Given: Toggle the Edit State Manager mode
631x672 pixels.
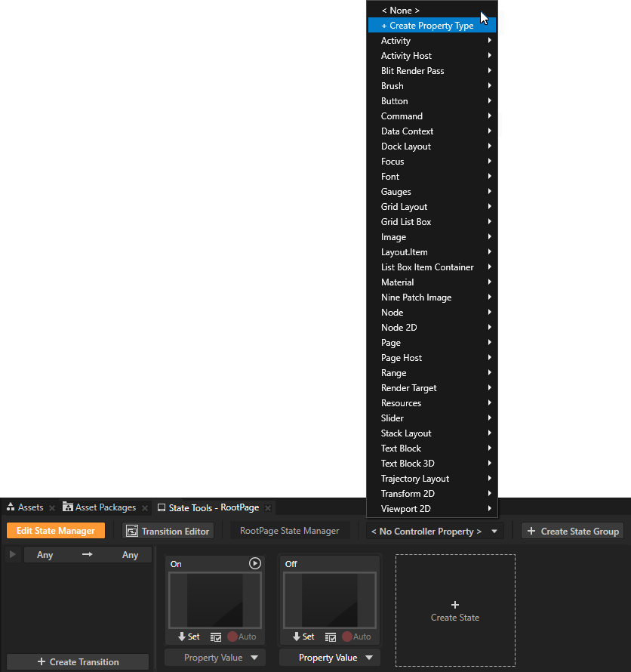Looking at the screenshot, I should (56, 531).
